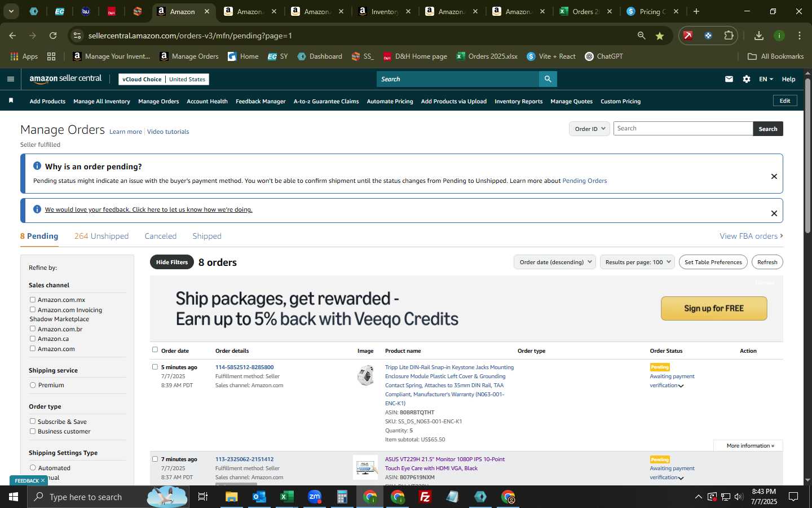This screenshot has height=508, width=812.
Task: Go back with browser back arrow
Action: pyautogui.click(x=12, y=36)
